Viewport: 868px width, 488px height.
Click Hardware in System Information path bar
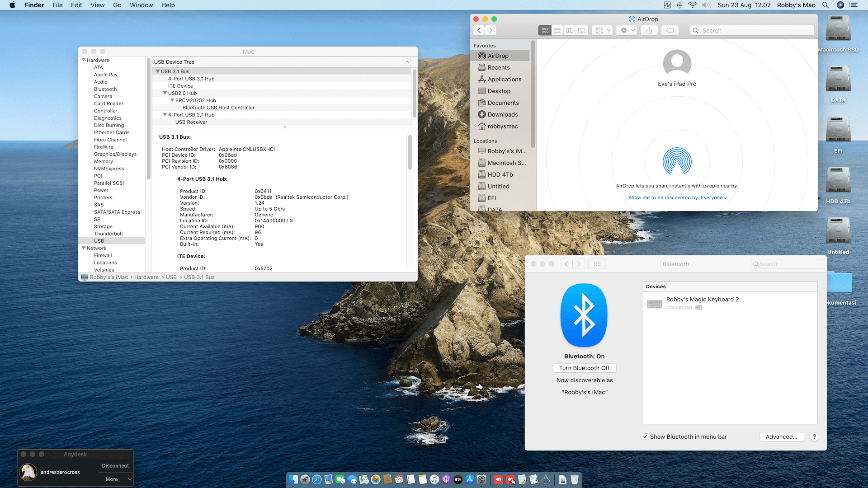click(x=146, y=277)
